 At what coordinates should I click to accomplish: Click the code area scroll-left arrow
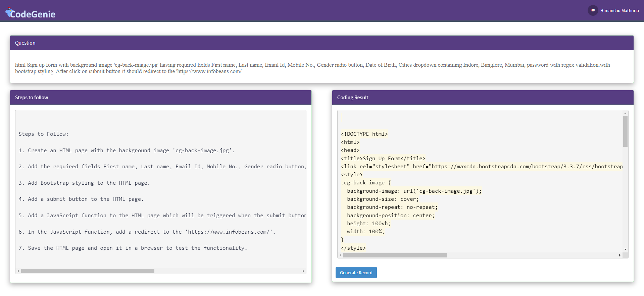340,255
